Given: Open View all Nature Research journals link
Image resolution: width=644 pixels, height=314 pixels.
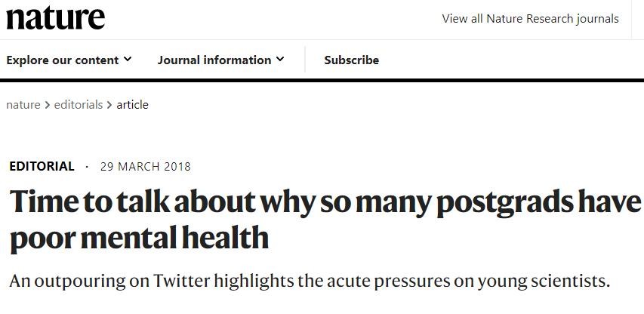Looking at the screenshot, I should click(530, 19).
